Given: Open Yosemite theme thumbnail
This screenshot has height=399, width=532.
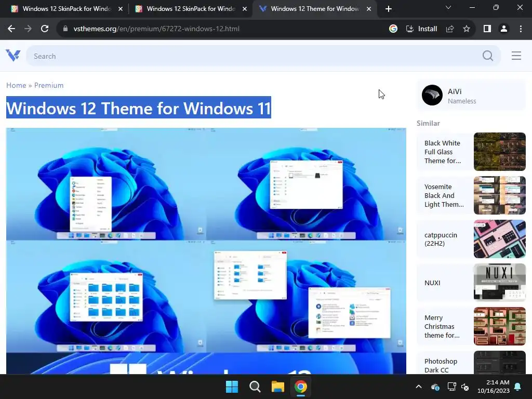Looking at the screenshot, I should pos(499,195).
